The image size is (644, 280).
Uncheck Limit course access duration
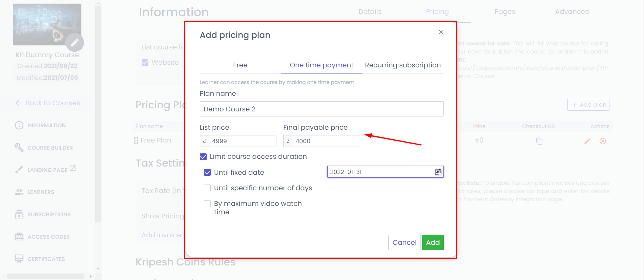tap(203, 157)
